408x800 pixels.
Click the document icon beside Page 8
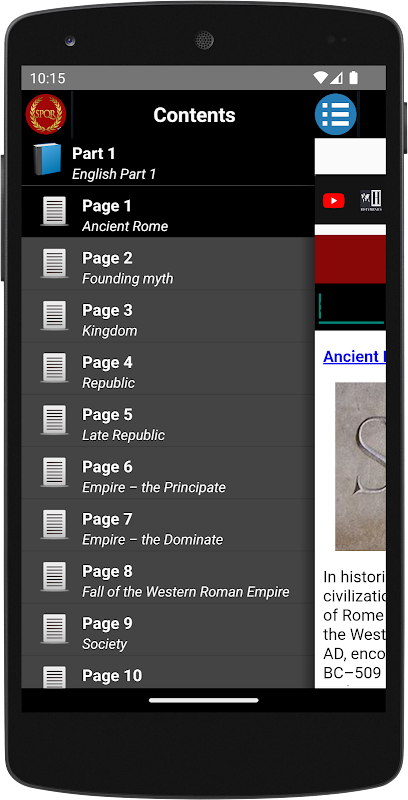54,577
